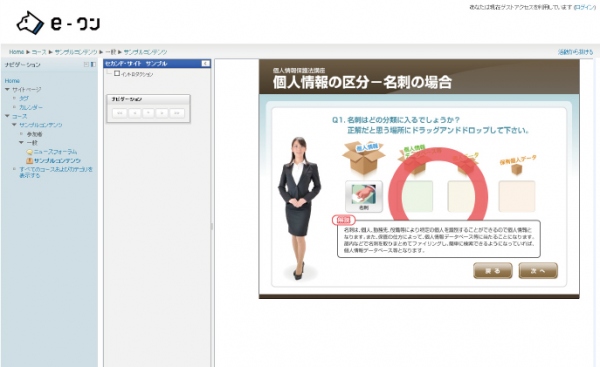The image size is (600, 367).
Task: Click the panel splitter handle left of the content
Action: tap(212, 227)
